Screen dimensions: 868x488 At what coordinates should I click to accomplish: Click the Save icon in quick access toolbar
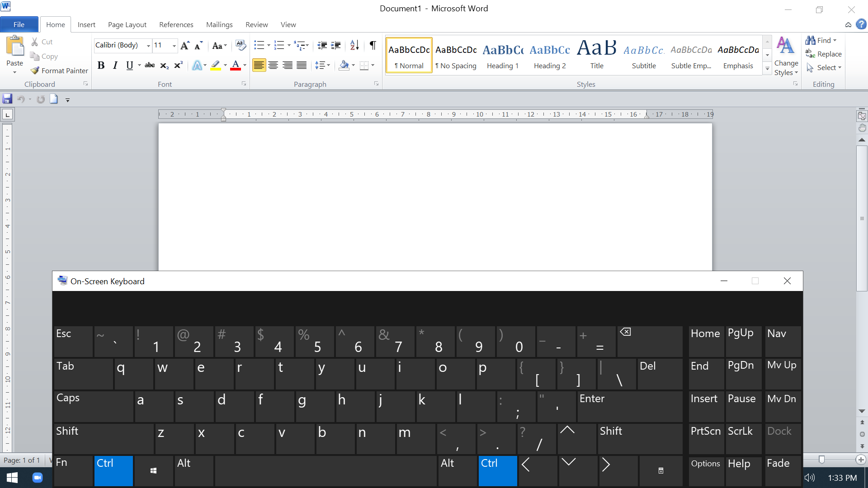[7, 99]
